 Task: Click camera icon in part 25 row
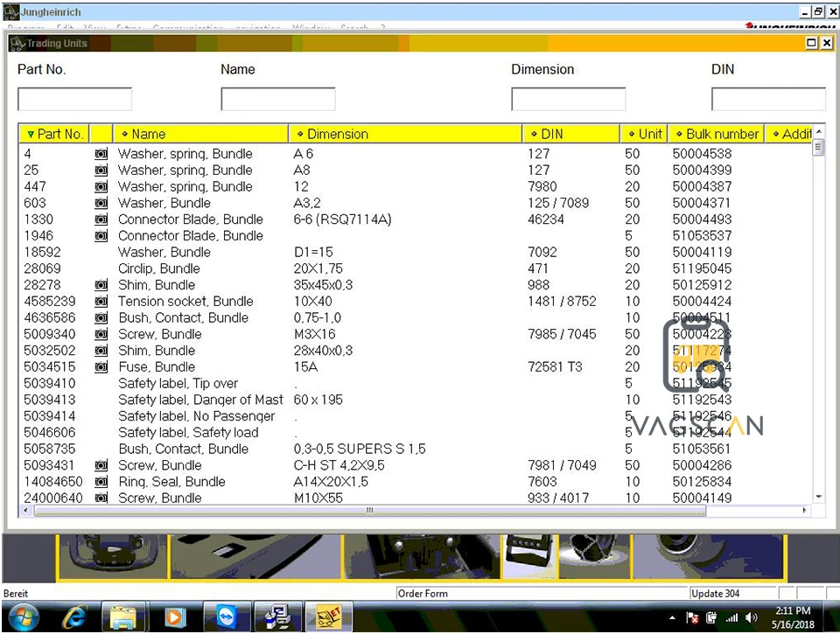[101, 171]
